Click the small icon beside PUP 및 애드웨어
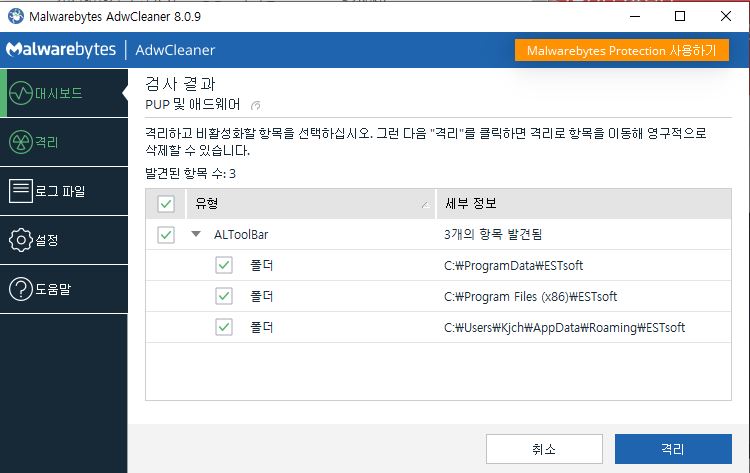The height and width of the screenshot is (473, 750). 256,105
